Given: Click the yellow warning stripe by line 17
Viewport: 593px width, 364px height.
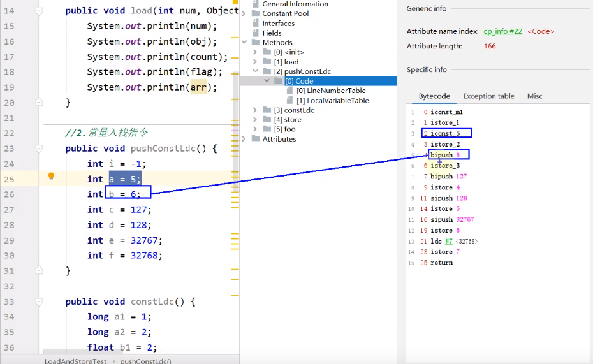Looking at the screenshot, I should [235, 58].
